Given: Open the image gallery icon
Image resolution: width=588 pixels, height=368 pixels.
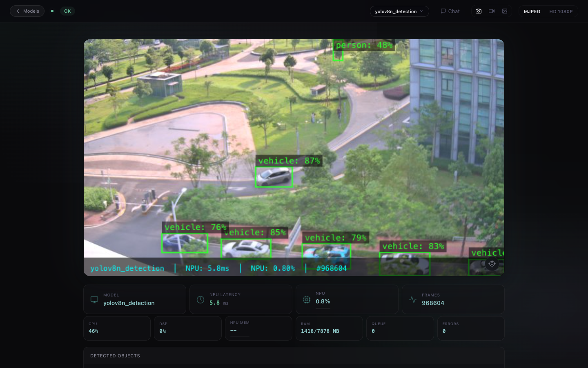Looking at the screenshot, I should coord(505,11).
